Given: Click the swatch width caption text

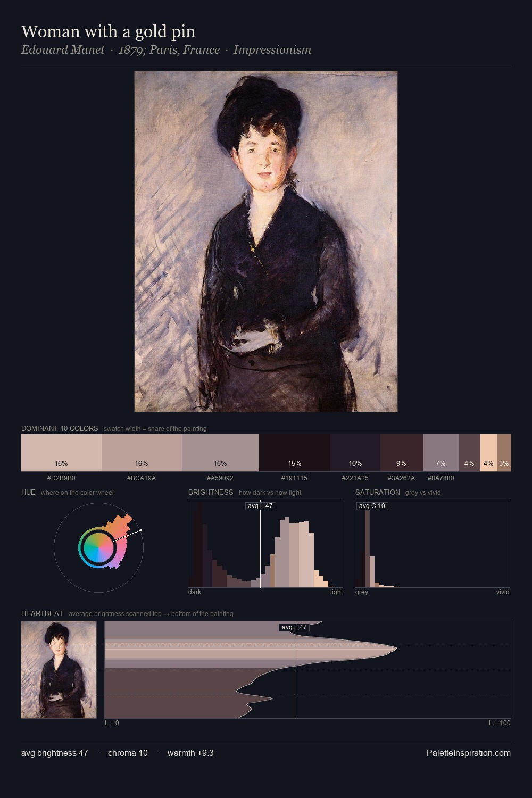Looking at the screenshot, I should click(x=155, y=429).
